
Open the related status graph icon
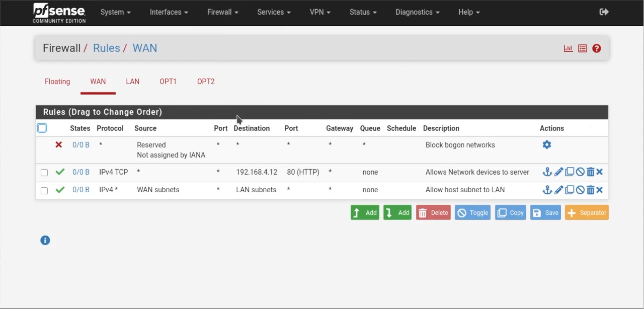click(568, 48)
